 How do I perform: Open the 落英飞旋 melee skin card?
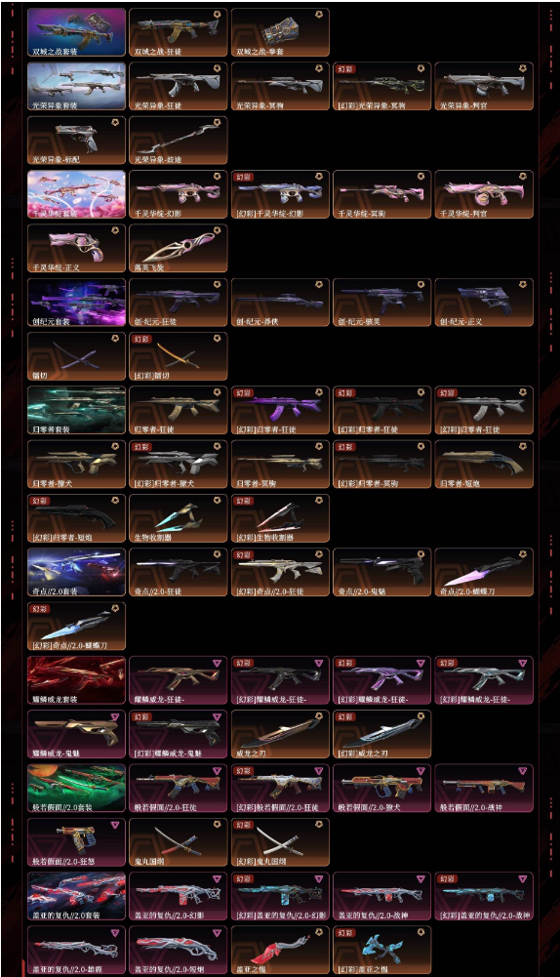(x=179, y=249)
